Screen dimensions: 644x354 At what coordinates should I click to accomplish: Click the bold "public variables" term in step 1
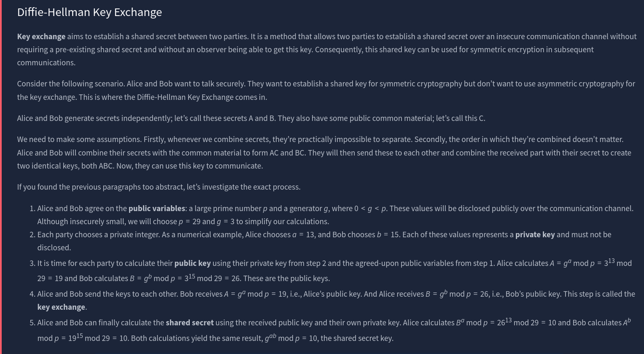pos(156,209)
